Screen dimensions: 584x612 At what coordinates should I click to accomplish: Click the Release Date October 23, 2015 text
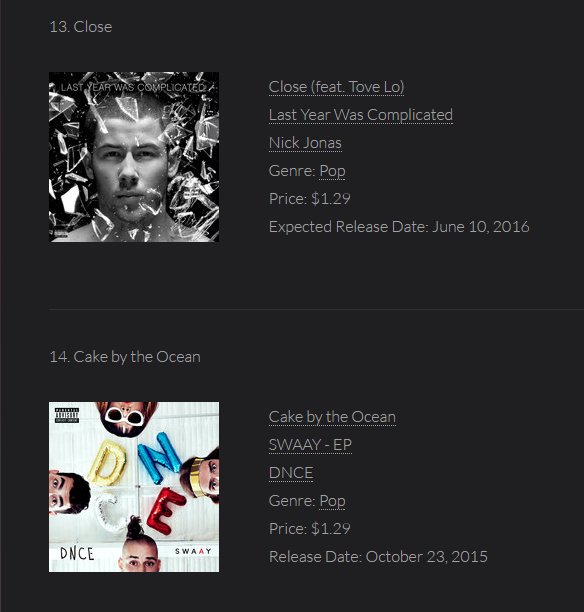tap(378, 557)
